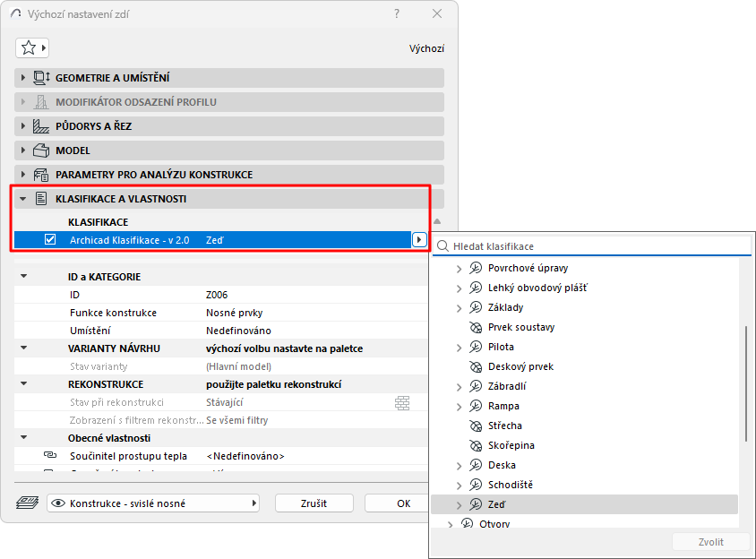Click the Zábradlí classification icon
Screen dimensions: 756x559
pos(476,386)
